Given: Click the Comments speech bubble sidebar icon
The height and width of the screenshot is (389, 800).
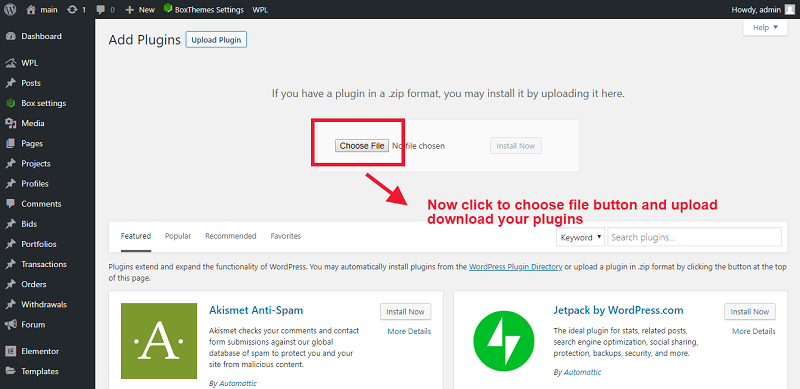Looking at the screenshot, I should pos(10,204).
